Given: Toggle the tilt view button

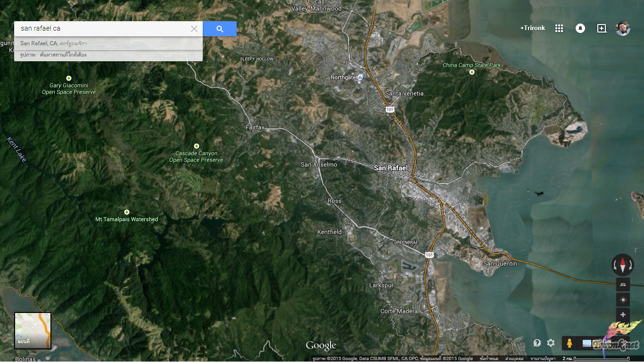Looking at the screenshot, I should (623, 284).
